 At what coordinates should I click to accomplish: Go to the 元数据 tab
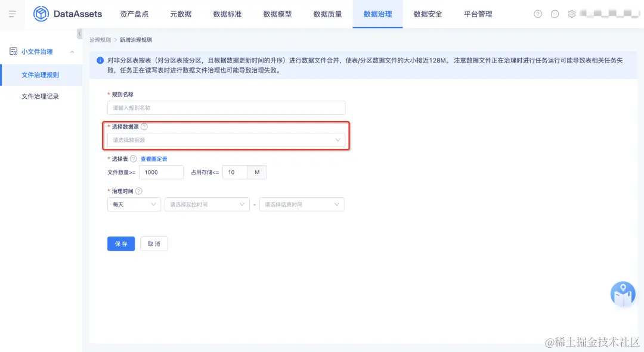(x=181, y=14)
